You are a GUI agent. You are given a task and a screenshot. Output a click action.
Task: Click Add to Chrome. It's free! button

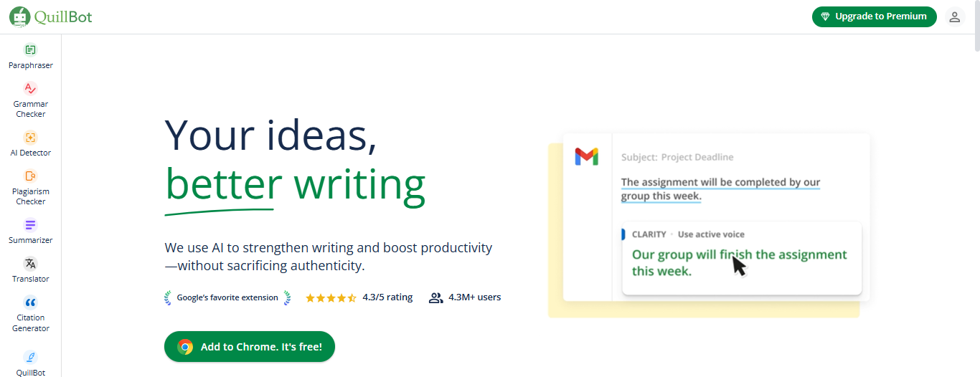(x=250, y=347)
